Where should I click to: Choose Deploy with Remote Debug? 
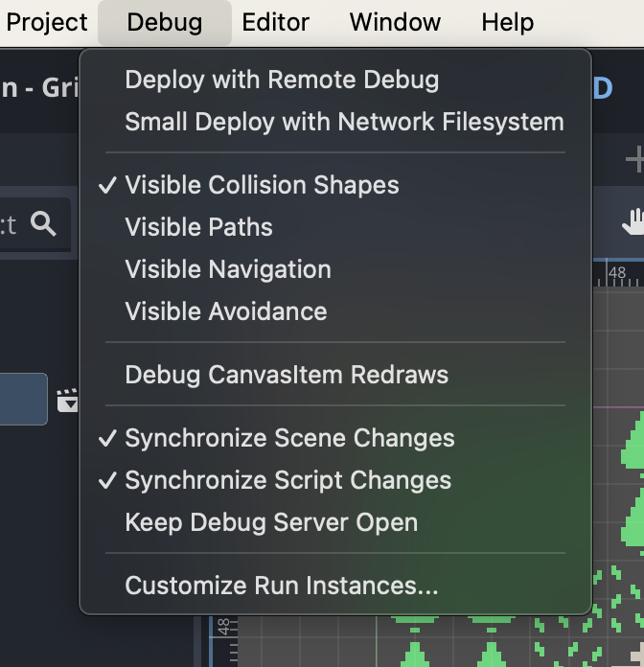tap(282, 80)
